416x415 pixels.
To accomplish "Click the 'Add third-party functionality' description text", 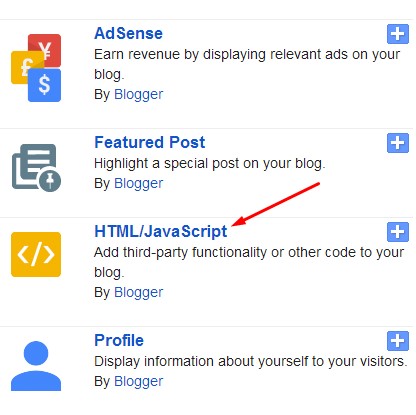I will [249, 262].
